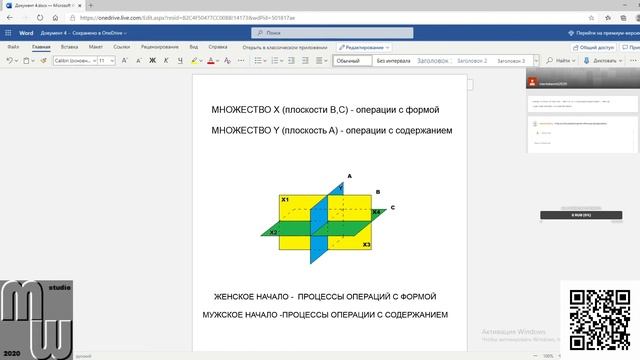The width and height of the screenshot is (640, 360).
Task: Bookmark page with the star icon
Action: (591, 18)
